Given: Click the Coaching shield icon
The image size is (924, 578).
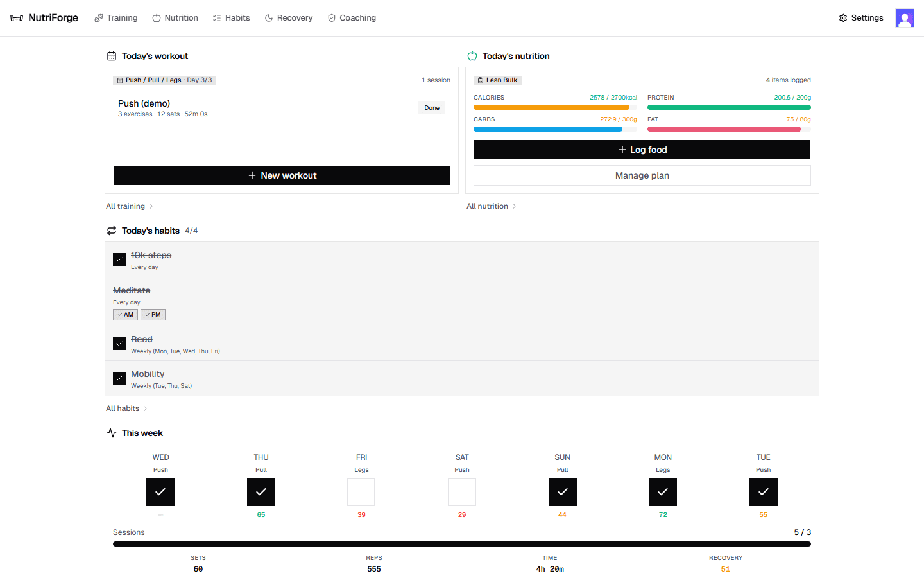Looking at the screenshot, I should click(x=332, y=17).
